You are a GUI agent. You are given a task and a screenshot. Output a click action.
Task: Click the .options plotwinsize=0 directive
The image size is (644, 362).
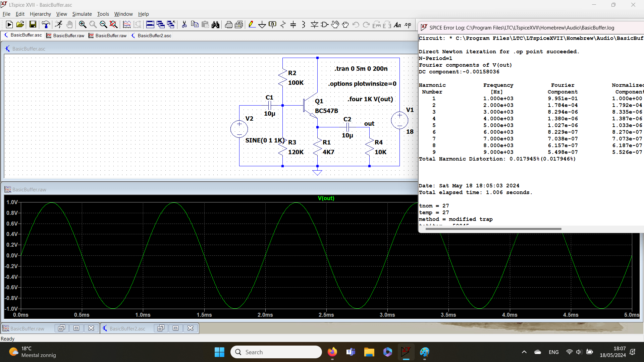coord(362,83)
